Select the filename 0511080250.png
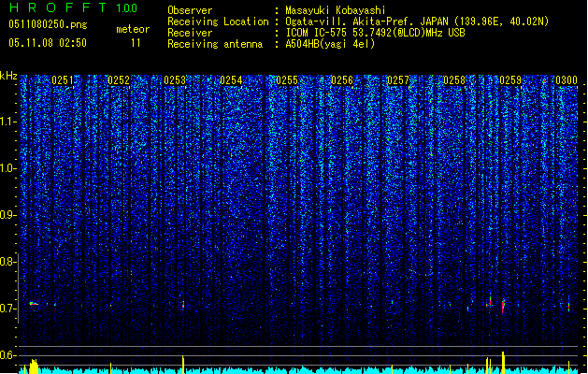Viewport: 588px width, 374px height. [48, 24]
